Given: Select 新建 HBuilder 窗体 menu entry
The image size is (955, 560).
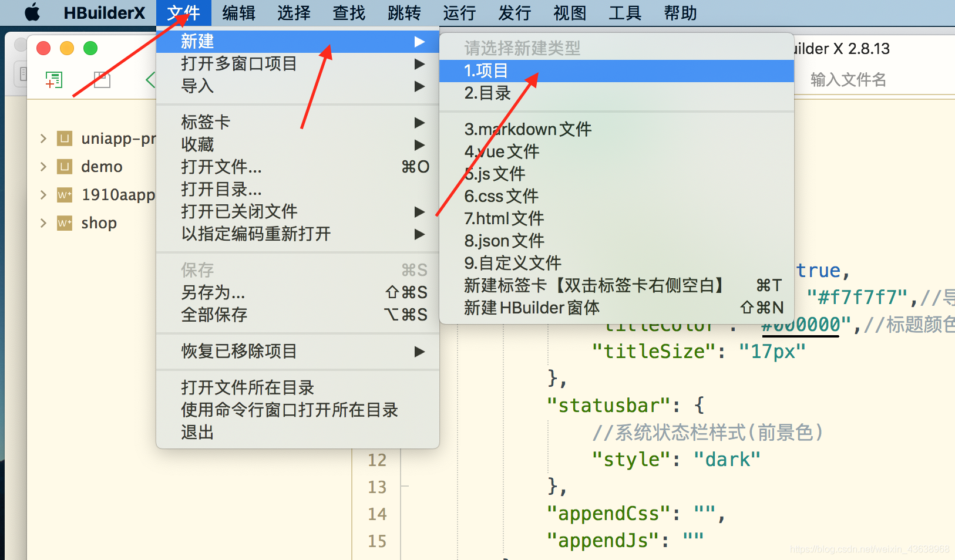Looking at the screenshot, I should tap(617, 308).
